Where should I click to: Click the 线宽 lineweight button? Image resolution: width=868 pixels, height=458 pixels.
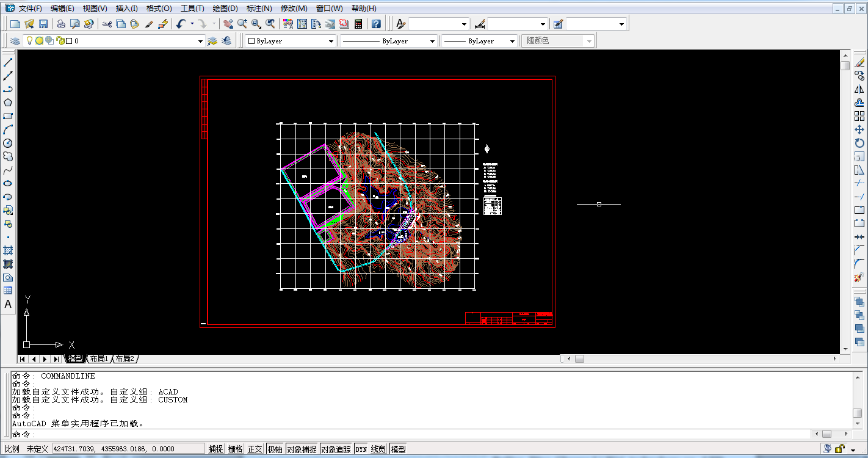tap(378, 449)
